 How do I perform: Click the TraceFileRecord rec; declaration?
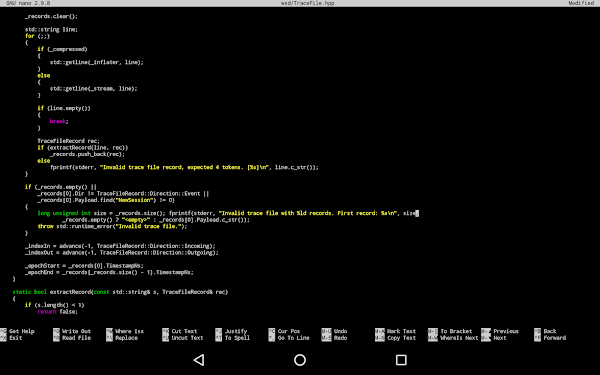68,141
